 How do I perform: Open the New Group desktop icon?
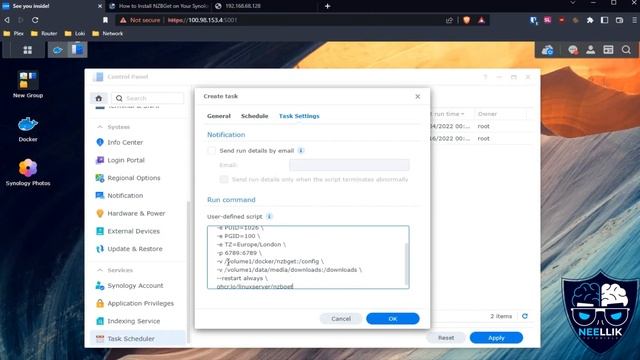coord(28,84)
